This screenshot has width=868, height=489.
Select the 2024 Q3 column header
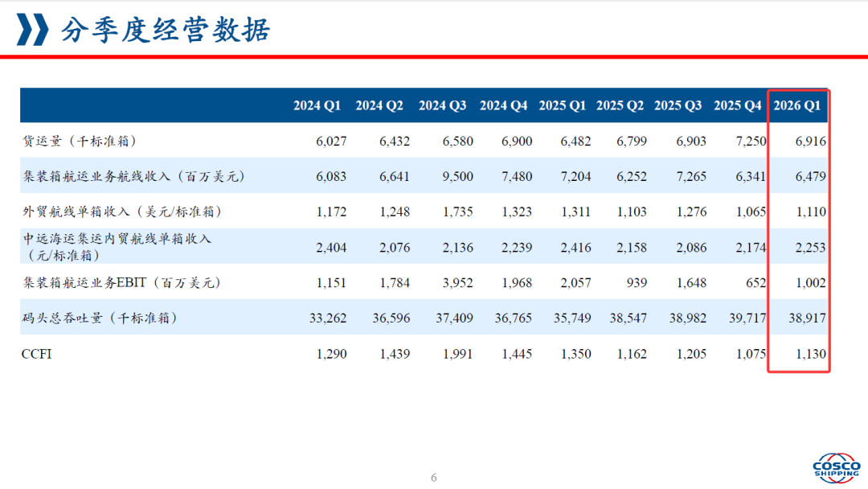(442, 105)
